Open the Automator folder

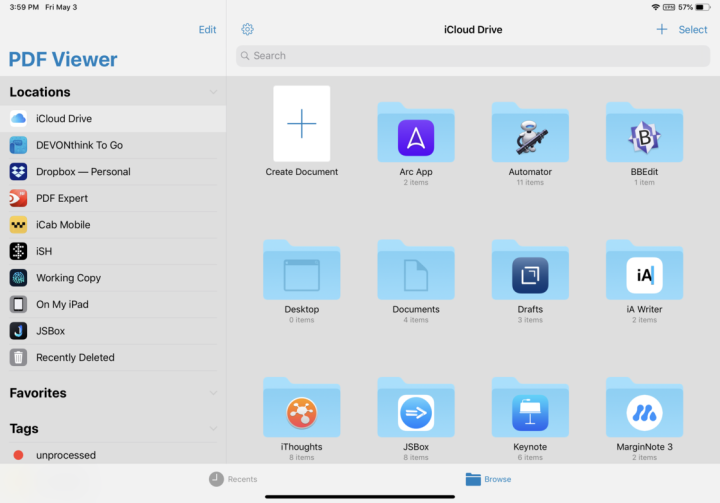click(x=530, y=133)
